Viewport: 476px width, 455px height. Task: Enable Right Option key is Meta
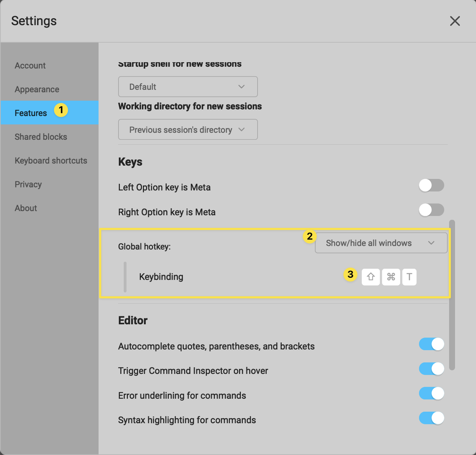[x=431, y=210]
